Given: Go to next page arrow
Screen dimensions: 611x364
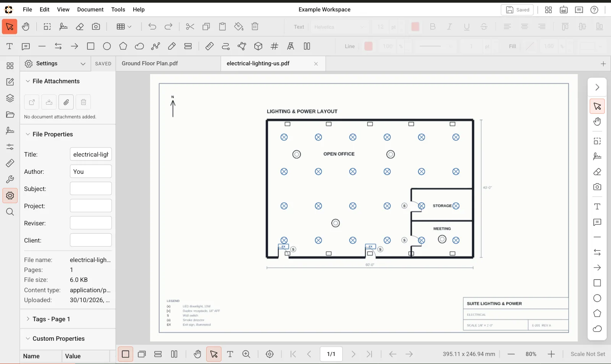Looking at the screenshot, I should [x=353, y=354].
